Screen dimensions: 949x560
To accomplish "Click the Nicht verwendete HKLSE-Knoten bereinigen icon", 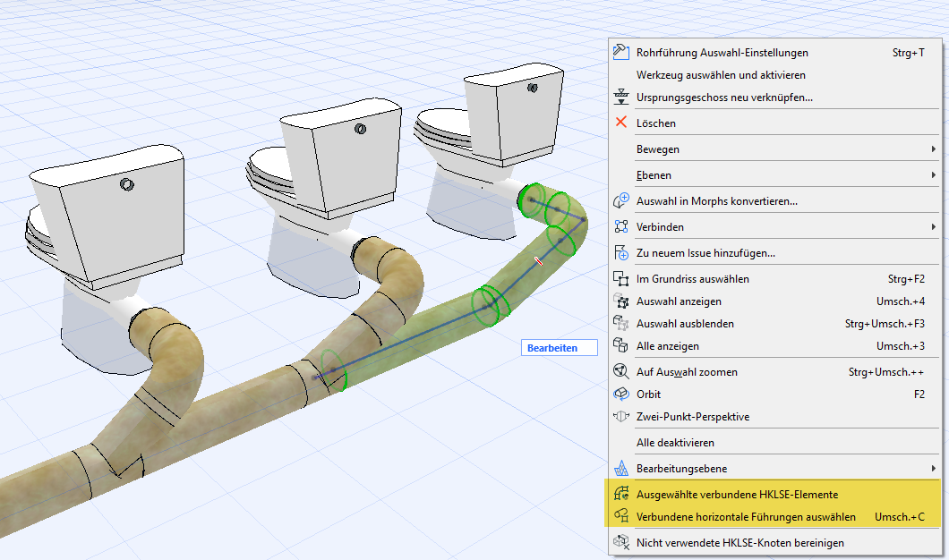I will pos(621,542).
